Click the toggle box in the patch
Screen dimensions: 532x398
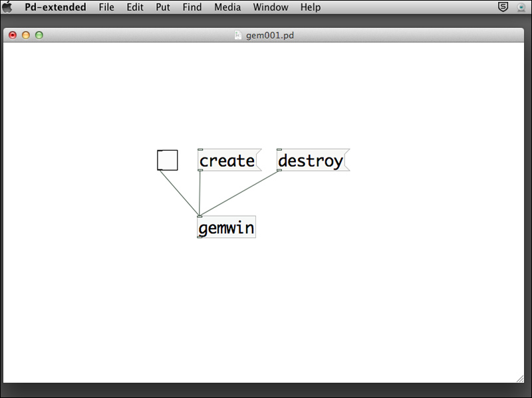coord(168,160)
